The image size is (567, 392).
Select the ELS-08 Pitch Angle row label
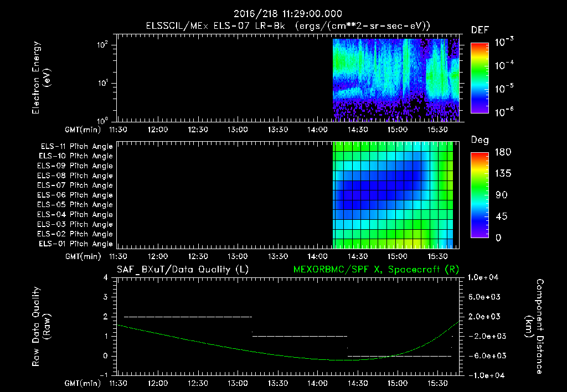[x=75, y=176]
